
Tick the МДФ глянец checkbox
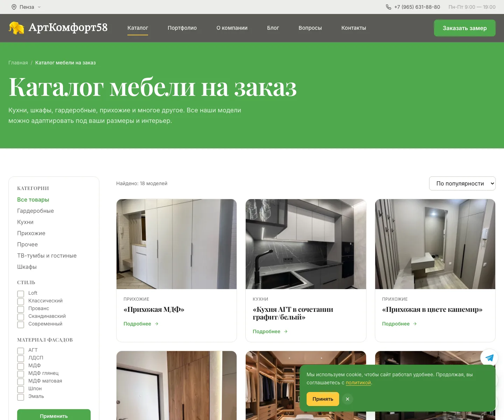click(21, 374)
